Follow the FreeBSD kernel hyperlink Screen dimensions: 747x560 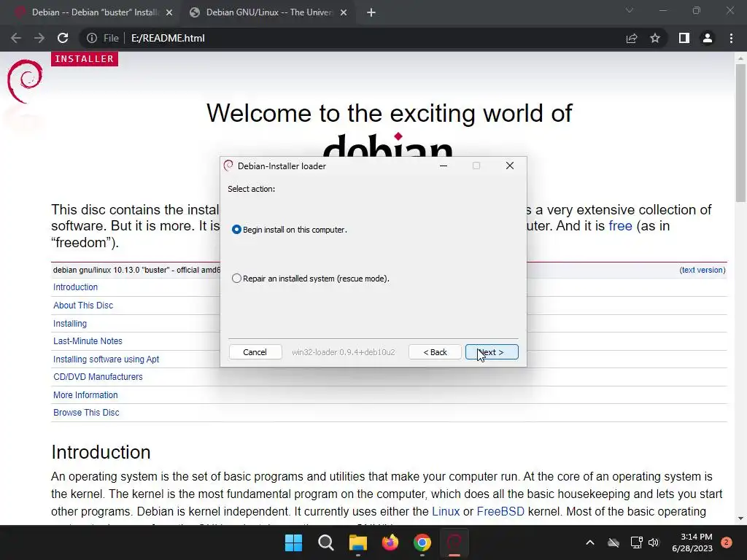coord(500,511)
